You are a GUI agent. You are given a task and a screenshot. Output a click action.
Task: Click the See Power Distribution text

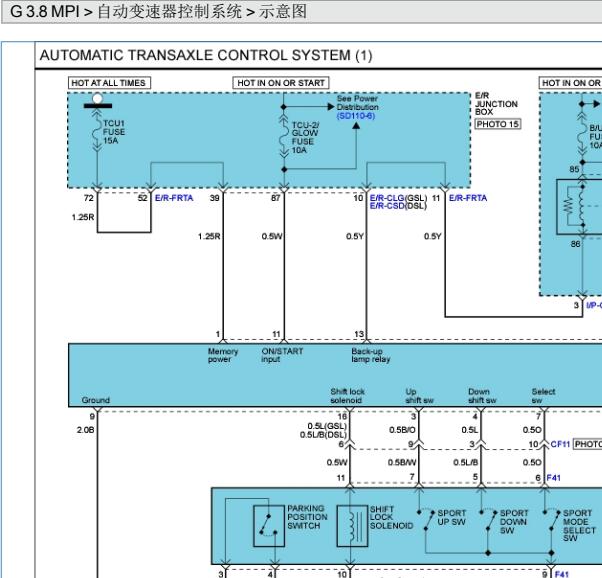point(357,103)
